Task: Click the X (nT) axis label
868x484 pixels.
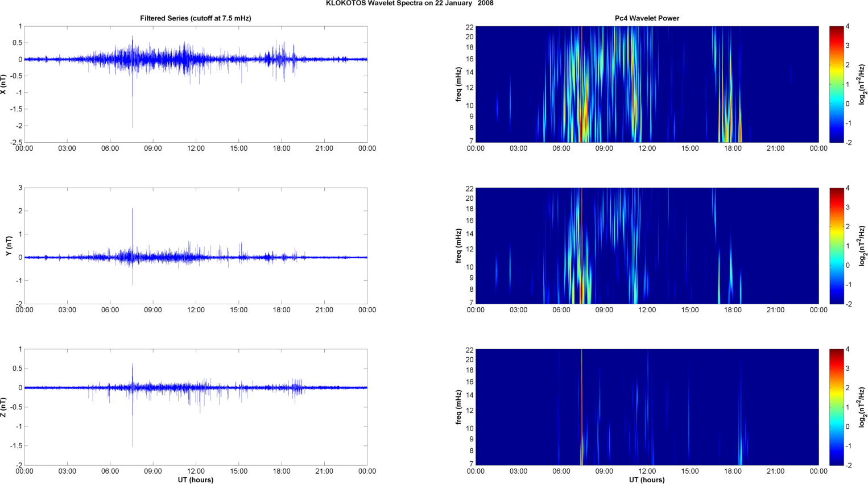Action: (x=5, y=84)
